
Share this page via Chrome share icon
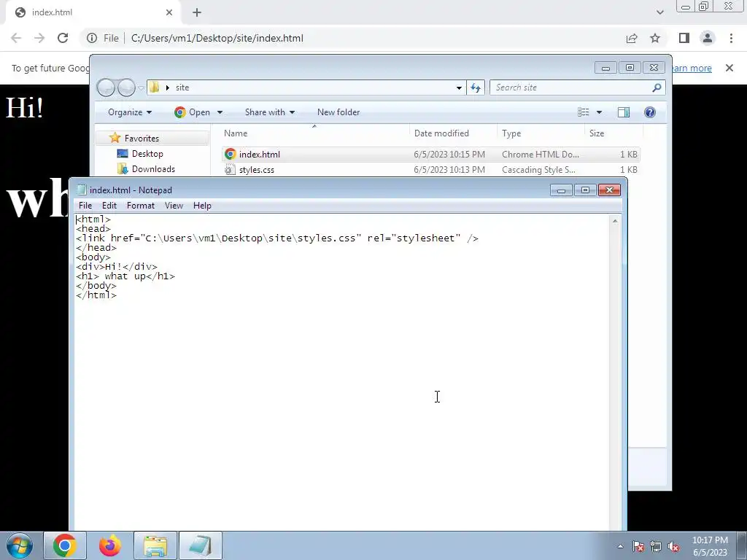point(632,38)
